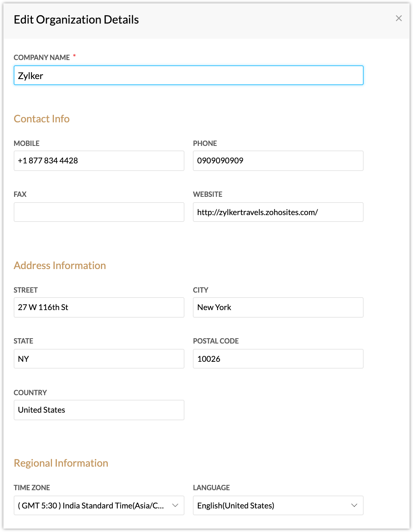Screen dimensions: 413x532
Task: Click the State field containing NY
Action: (99, 359)
